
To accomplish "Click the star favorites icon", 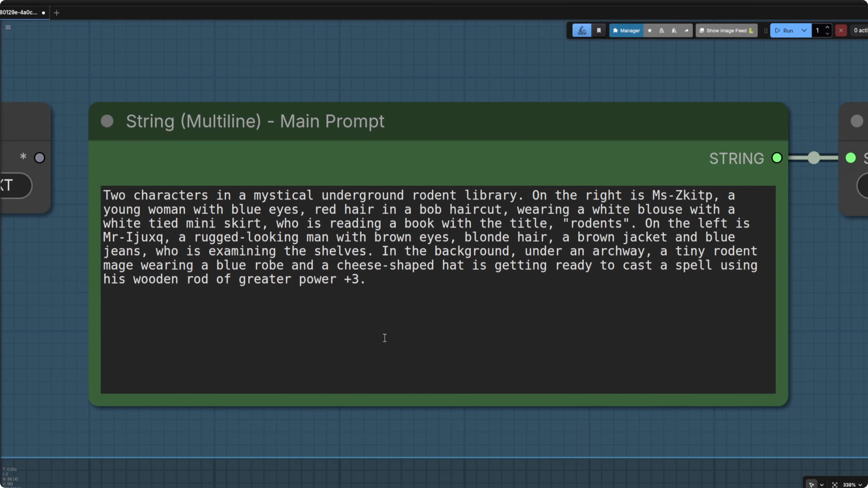I will 650,31.
